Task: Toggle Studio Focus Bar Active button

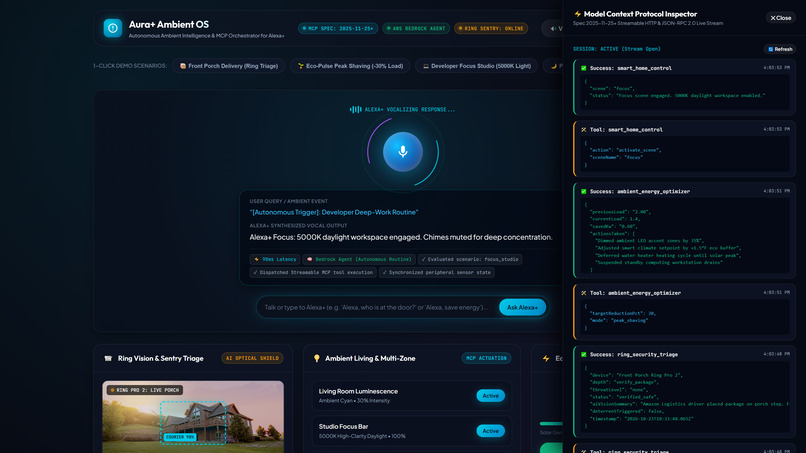Action: point(490,431)
